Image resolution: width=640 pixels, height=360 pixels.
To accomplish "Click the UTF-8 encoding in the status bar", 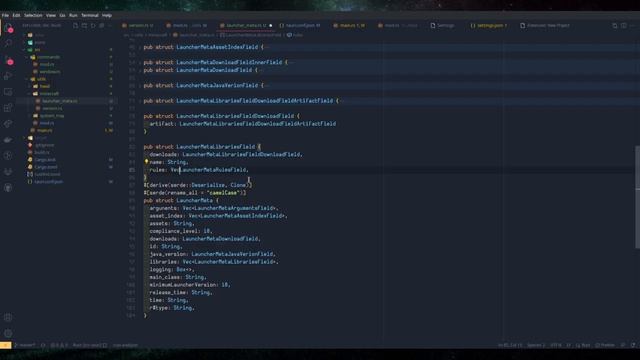I will click(556, 345).
